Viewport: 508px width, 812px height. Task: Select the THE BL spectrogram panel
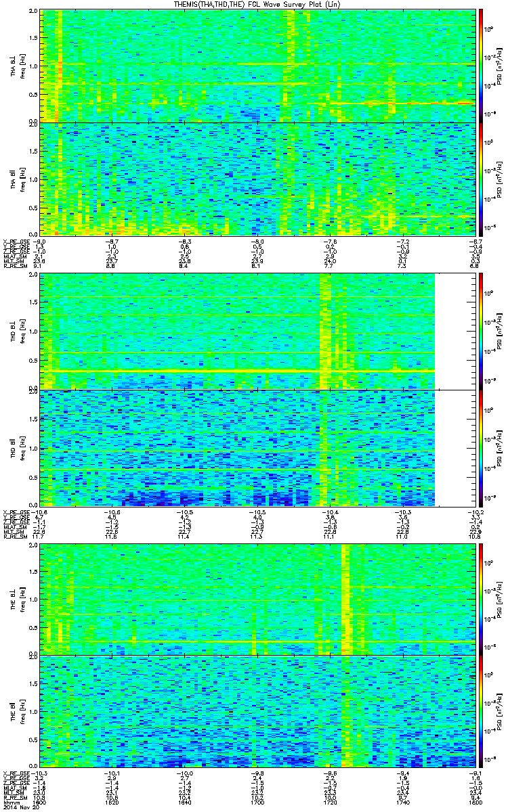tap(257, 599)
